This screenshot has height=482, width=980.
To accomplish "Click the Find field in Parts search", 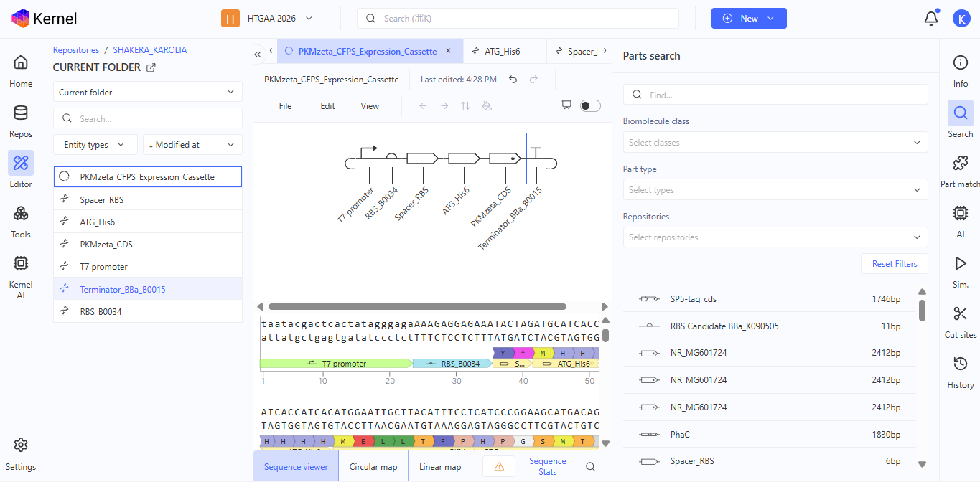I will point(775,94).
